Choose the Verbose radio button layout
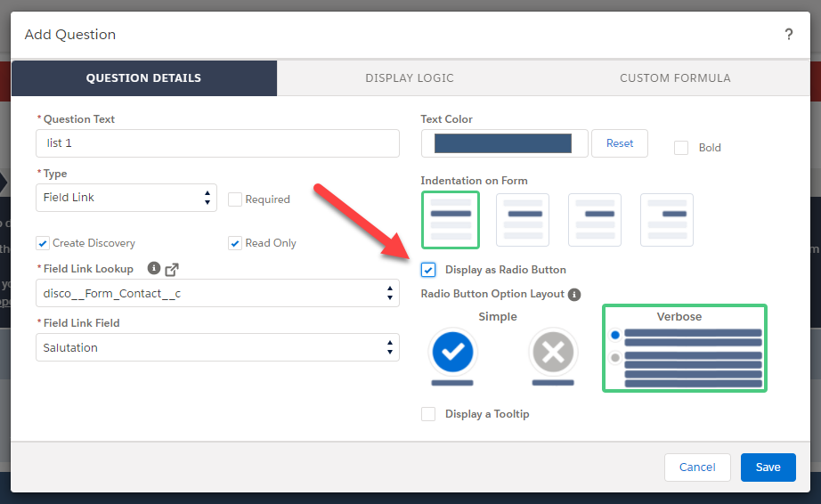Screen dimensions: 821x504 pos(685,348)
